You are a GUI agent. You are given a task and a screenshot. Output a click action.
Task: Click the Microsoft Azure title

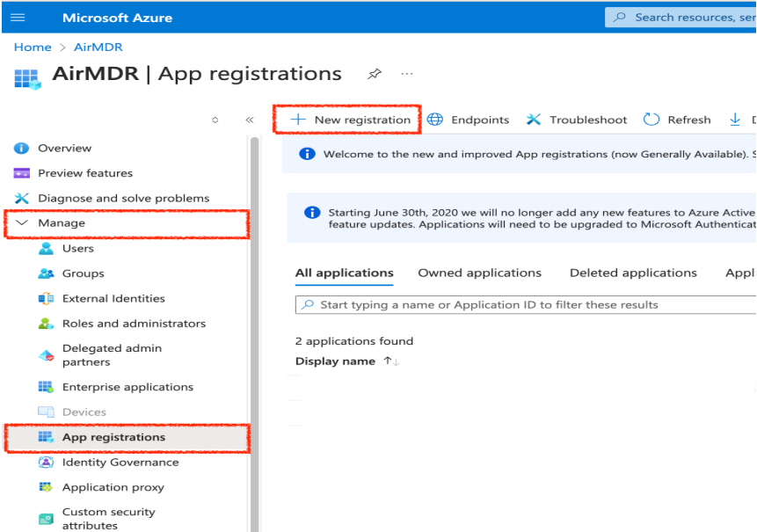(117, 18)
